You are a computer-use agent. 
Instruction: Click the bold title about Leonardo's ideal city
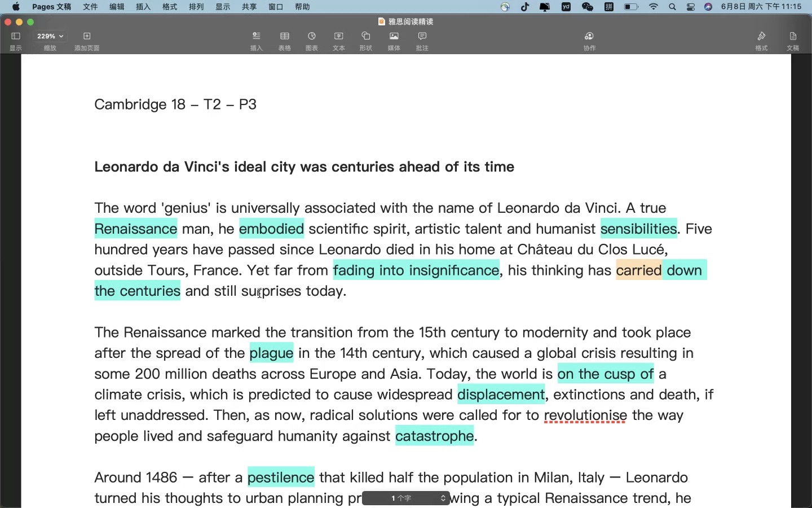[x=304, y=167]
